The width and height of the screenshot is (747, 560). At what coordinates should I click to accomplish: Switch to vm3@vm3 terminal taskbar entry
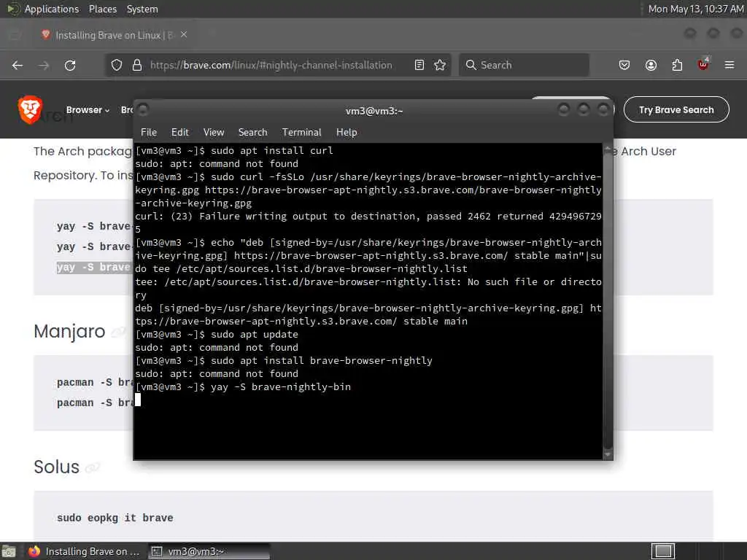209,551
